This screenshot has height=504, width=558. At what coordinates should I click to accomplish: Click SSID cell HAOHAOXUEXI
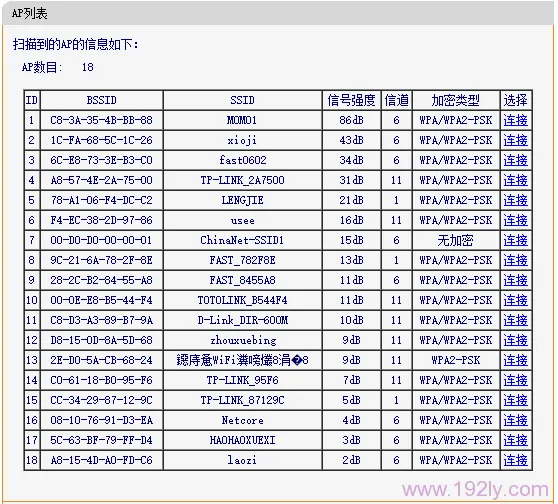pos(242,440)
